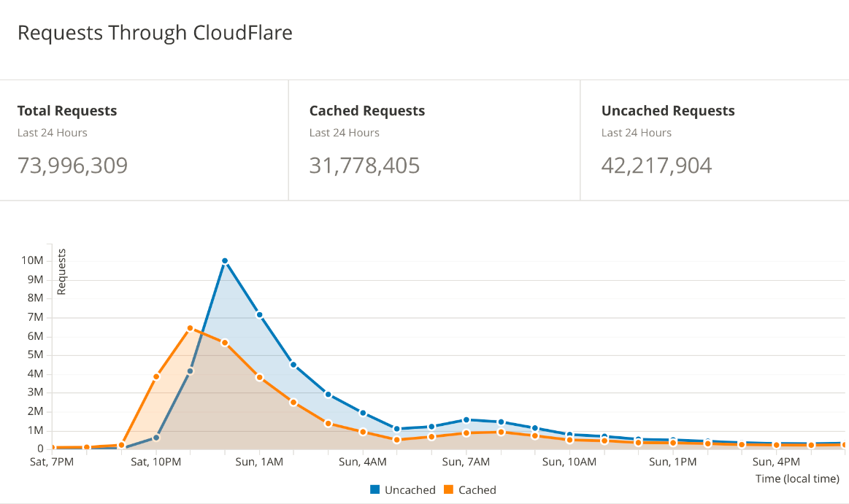Select the Cached point at Sat, 7PM

tap(52, 448)
